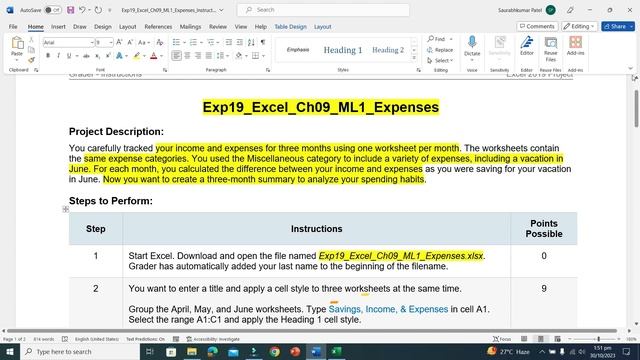
Task: Switch to the Table Design tab
Action: (x=290, y=27)
